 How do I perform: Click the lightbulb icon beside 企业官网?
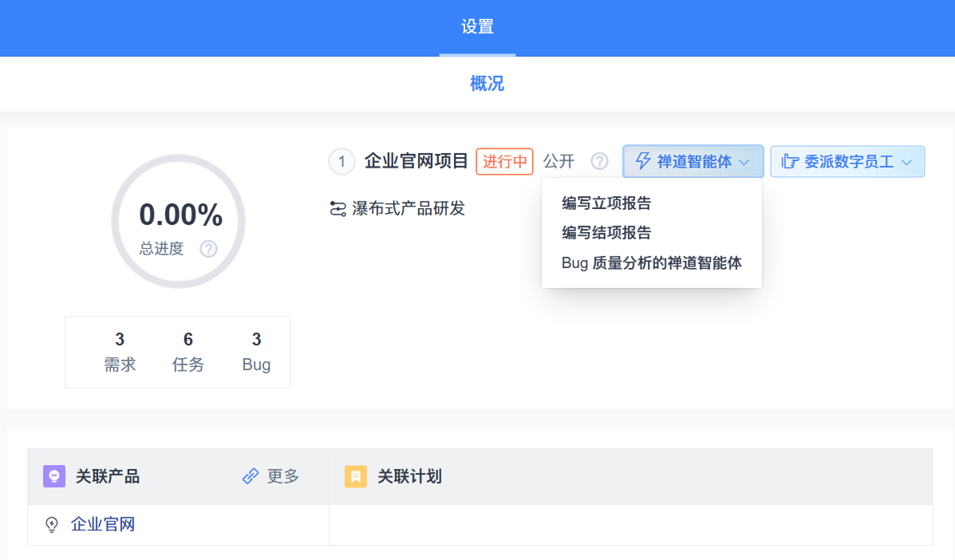[52, 525]
